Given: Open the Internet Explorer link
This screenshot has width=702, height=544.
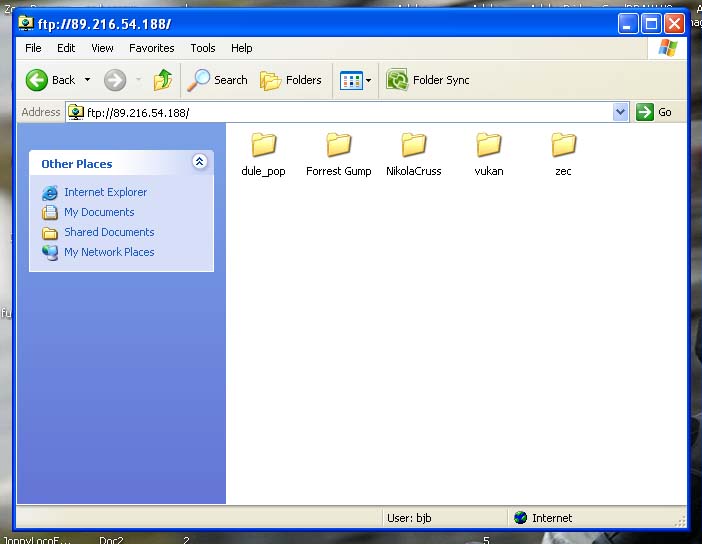Looking at the screenshot, I should tap(106, 192).
